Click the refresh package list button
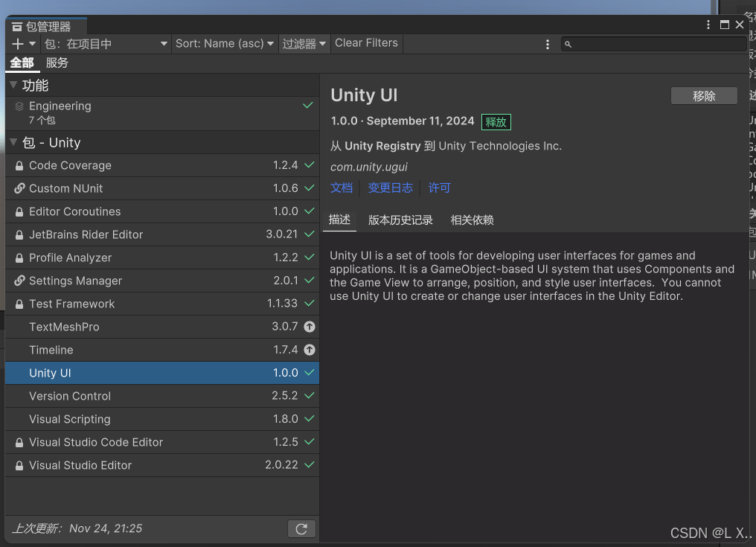Image resolution: width=756 pixels, height=547 pixels. tap(302, 528)
